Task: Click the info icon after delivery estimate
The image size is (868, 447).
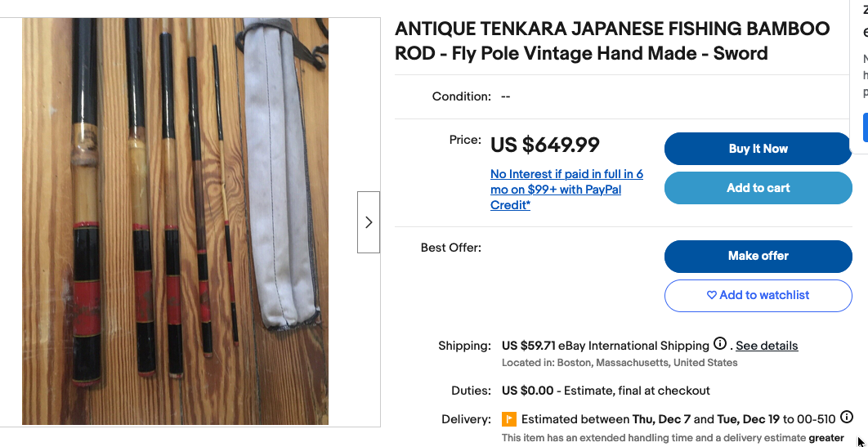Action: click(847, 418)
